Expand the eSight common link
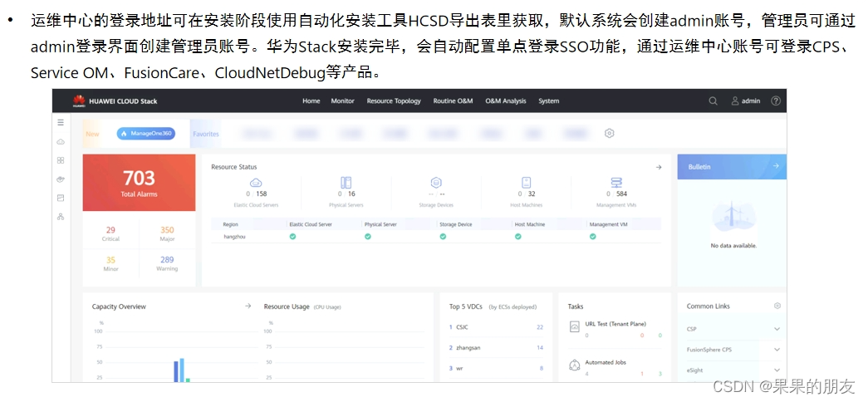868x402 pixels. click(777, 370)
